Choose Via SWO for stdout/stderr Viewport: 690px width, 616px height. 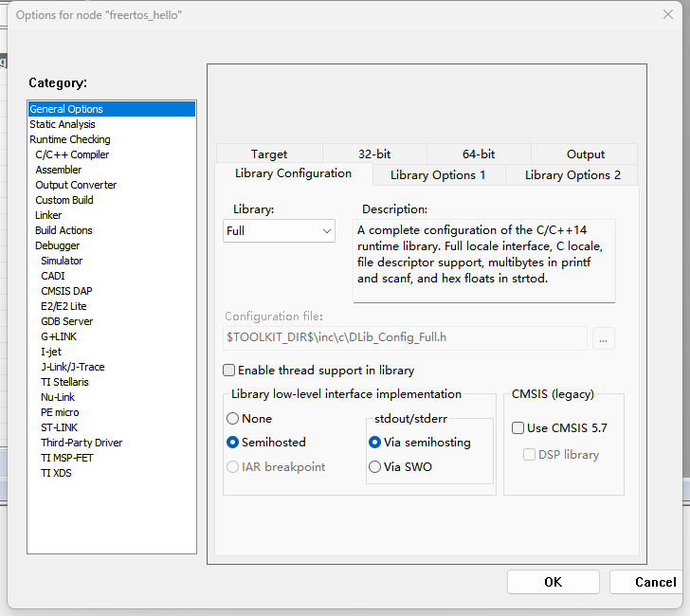pos(375,466)
